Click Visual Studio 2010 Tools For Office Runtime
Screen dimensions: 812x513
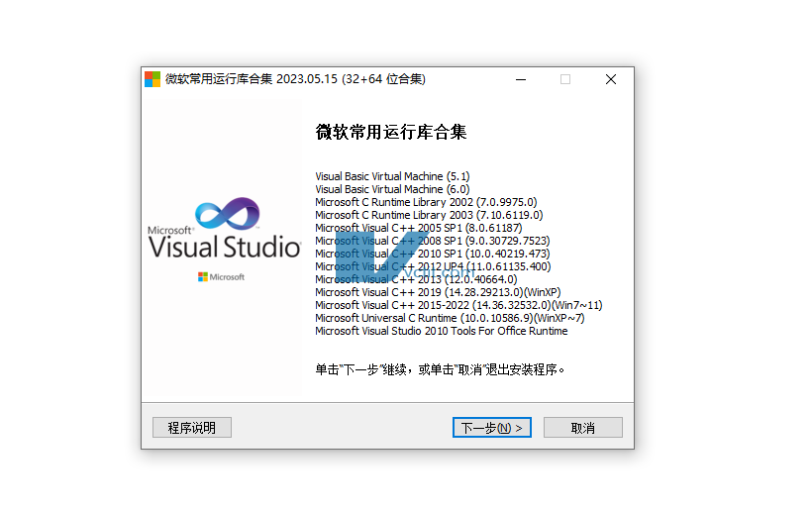click(x=442, y=331)
